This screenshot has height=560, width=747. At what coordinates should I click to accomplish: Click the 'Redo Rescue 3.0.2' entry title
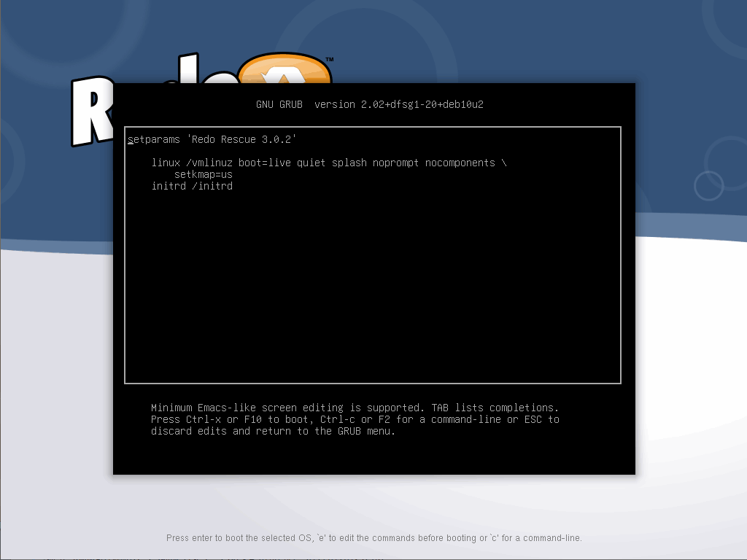click(241, 139)
